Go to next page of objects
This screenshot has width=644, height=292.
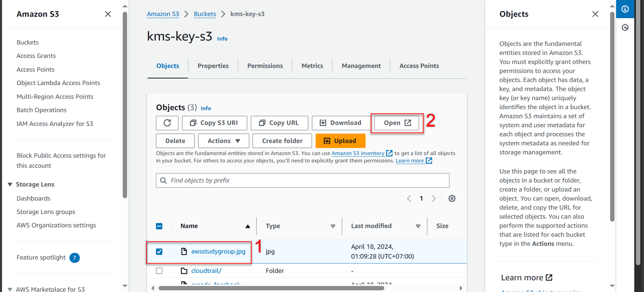point(434,199)
